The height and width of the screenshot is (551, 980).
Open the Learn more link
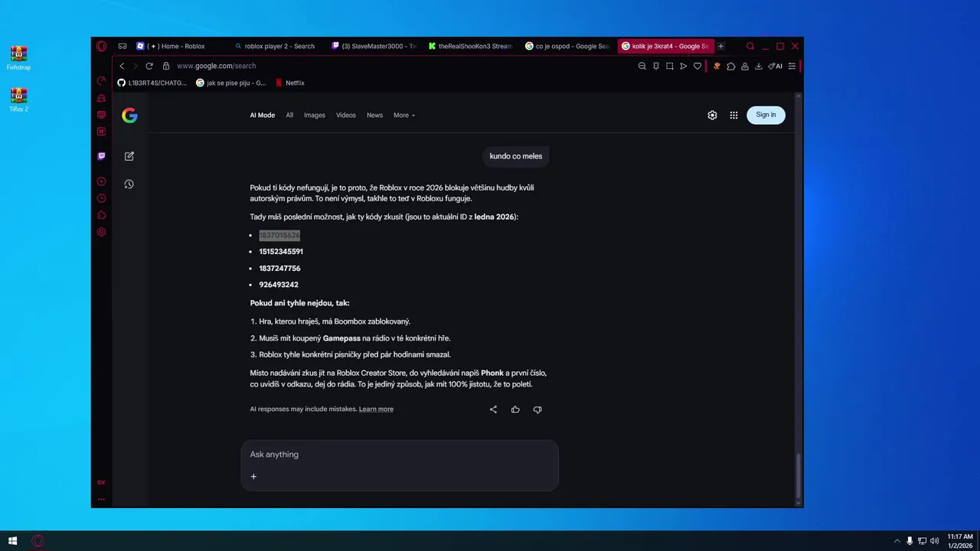[x=376, y=409]
